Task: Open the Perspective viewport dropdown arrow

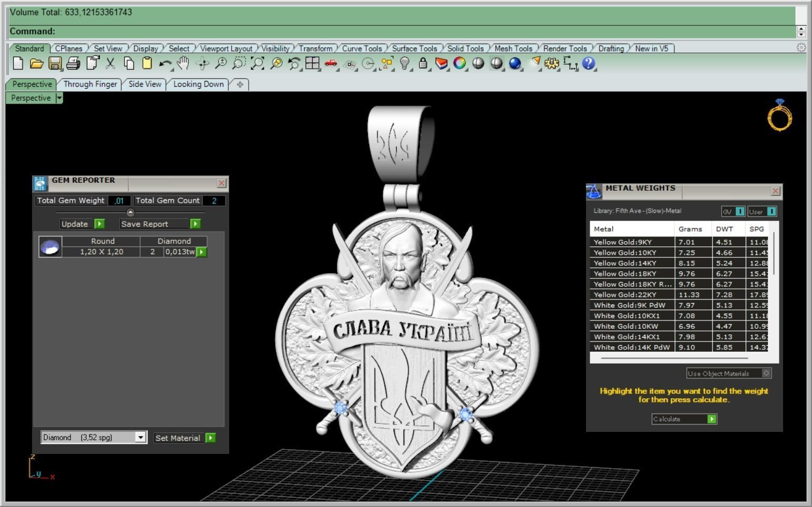Action: click(x=59, y=98)
